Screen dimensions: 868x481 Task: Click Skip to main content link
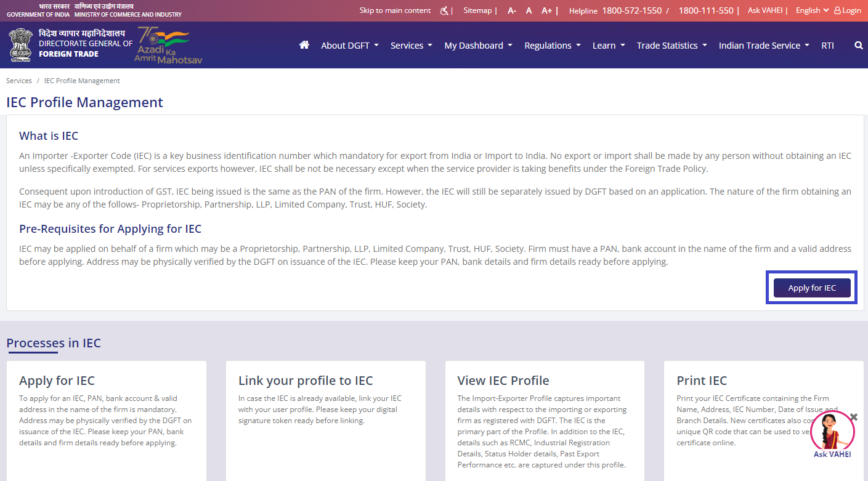pyautogui.click(x=395, y=10)
